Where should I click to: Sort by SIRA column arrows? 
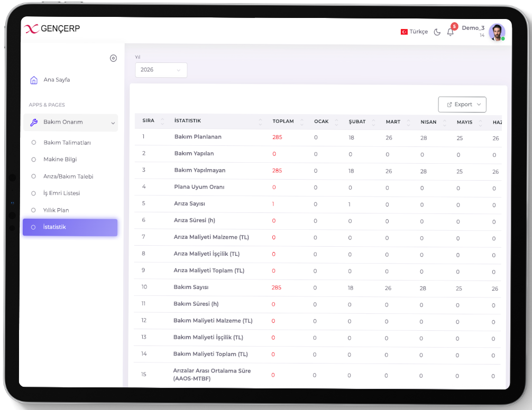162,122
